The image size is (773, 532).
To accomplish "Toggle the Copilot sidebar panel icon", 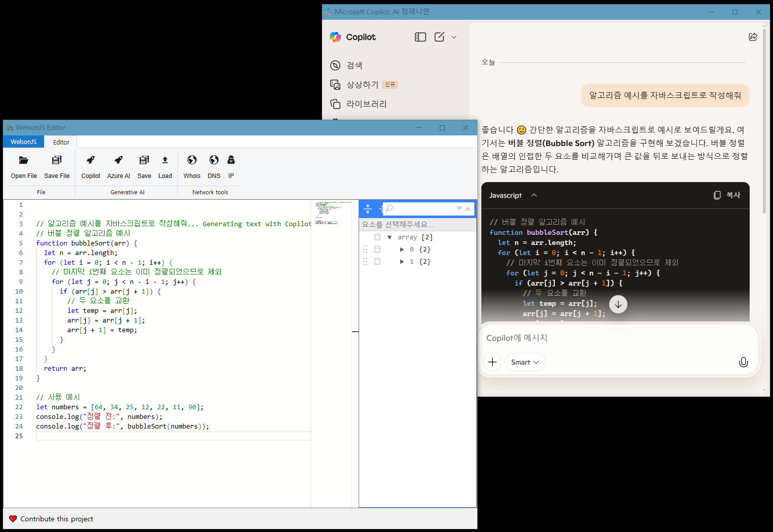I will (x=420, y=37).
